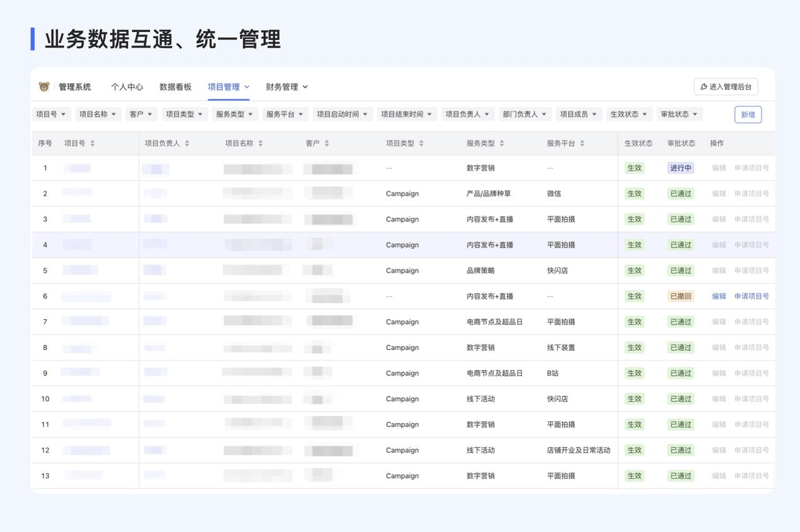800x532 pixels.
Task: Open 审批状态 filter dropdown
Action: pyautogui.click(x=680, y=114)
